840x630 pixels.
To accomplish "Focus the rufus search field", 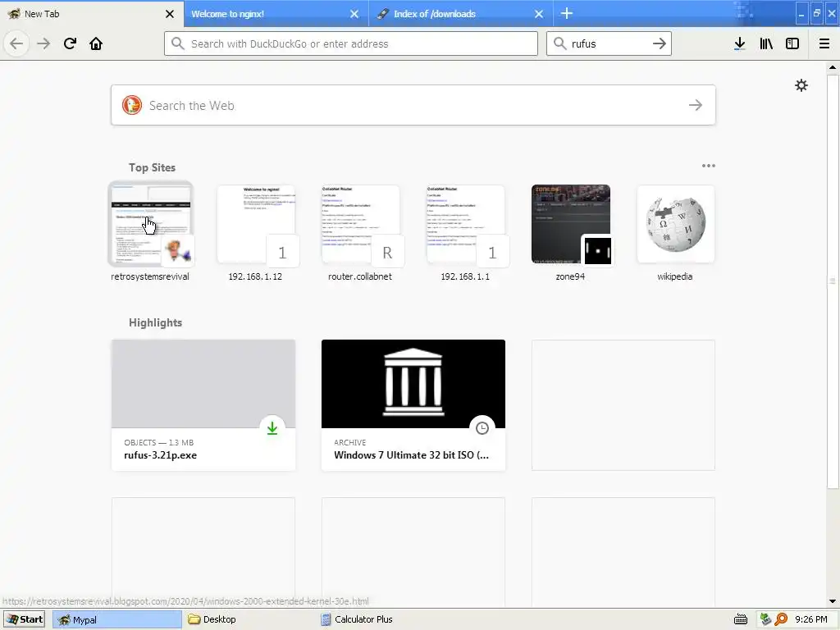I will [x=609, y=43].
